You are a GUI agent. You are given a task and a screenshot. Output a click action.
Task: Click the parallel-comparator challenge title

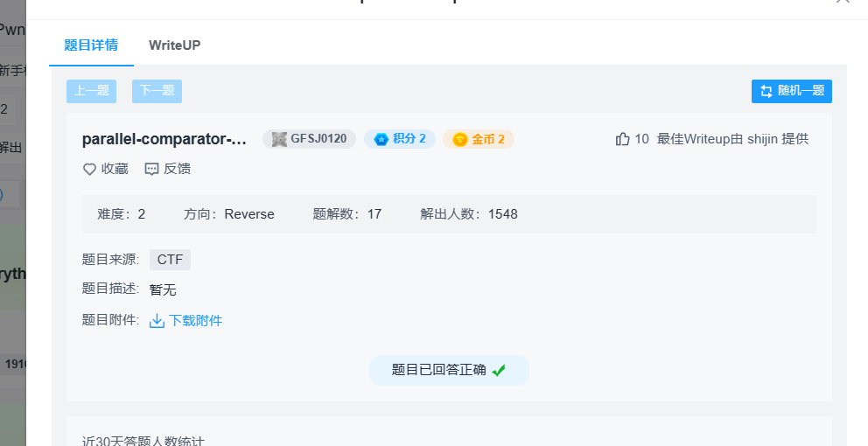(164, 139)
